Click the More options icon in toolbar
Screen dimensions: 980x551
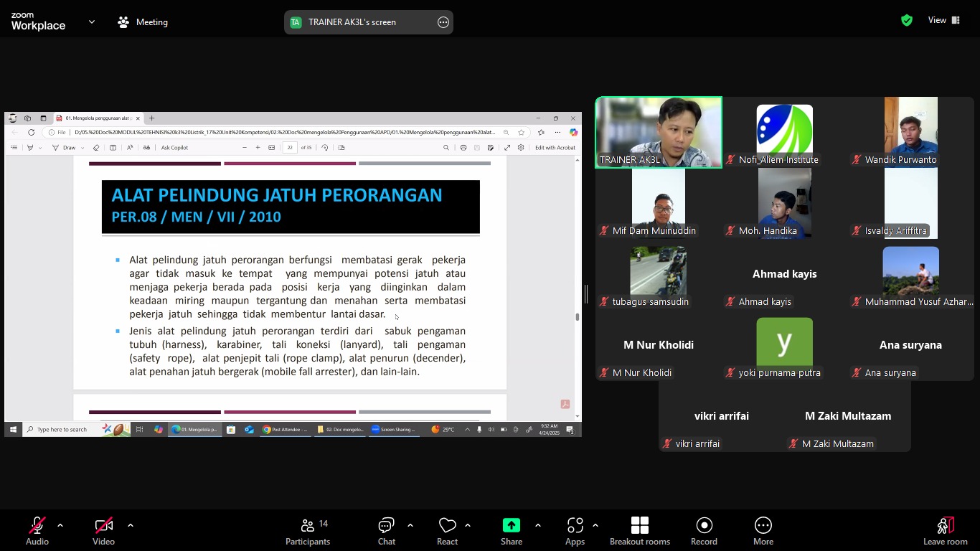tap(763, 531)
